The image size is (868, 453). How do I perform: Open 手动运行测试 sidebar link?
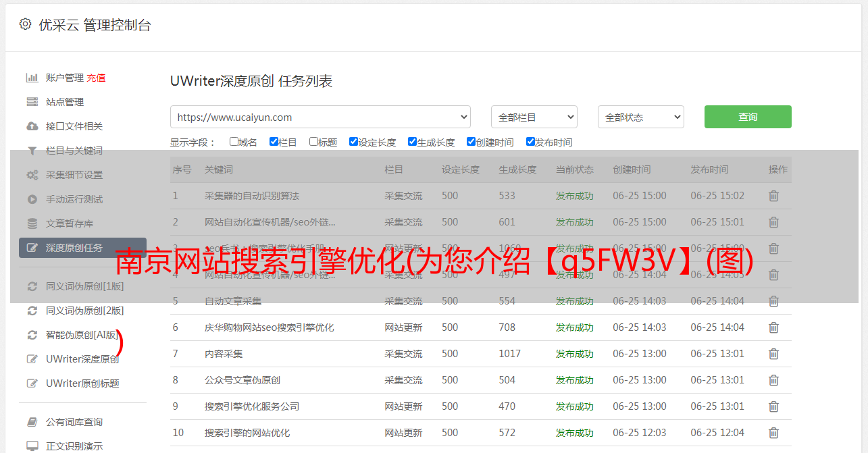click(x=74, y=199)
